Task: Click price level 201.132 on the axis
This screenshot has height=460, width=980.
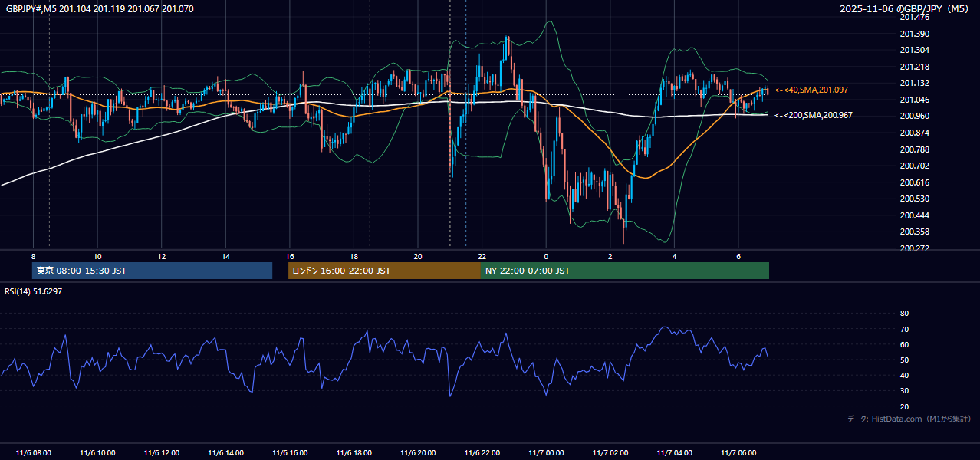Action: coord(914,84)
